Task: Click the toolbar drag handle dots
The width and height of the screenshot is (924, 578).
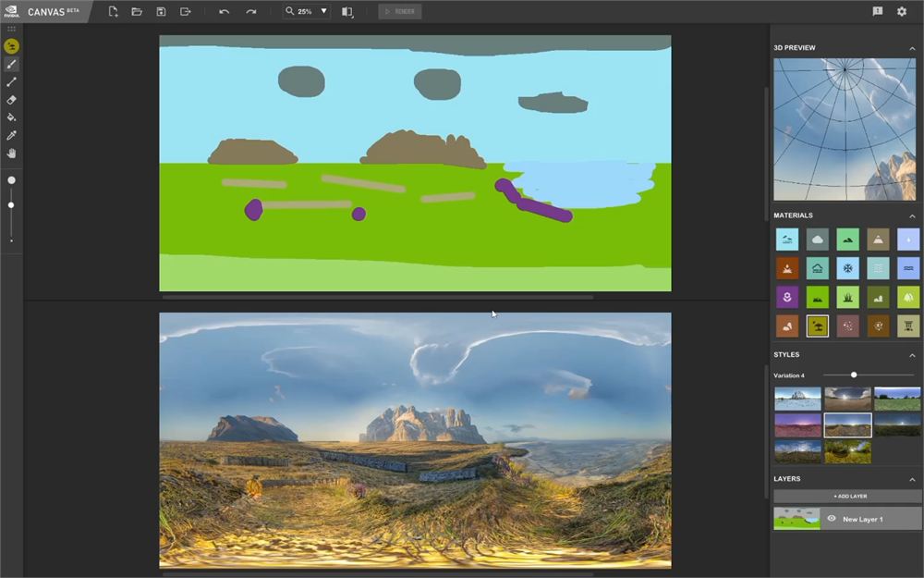Action: (x=11, y=29)
